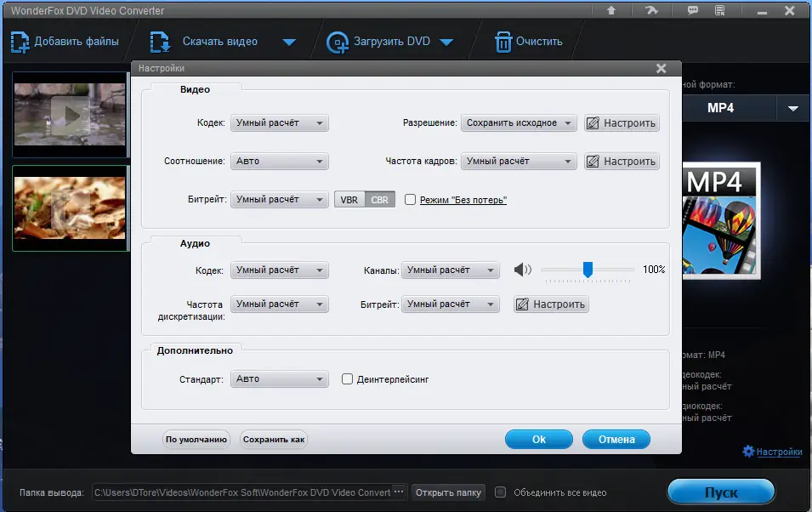Click the audio volume speaker icon
Screen dimensions: 812x512
click(523, 270)
